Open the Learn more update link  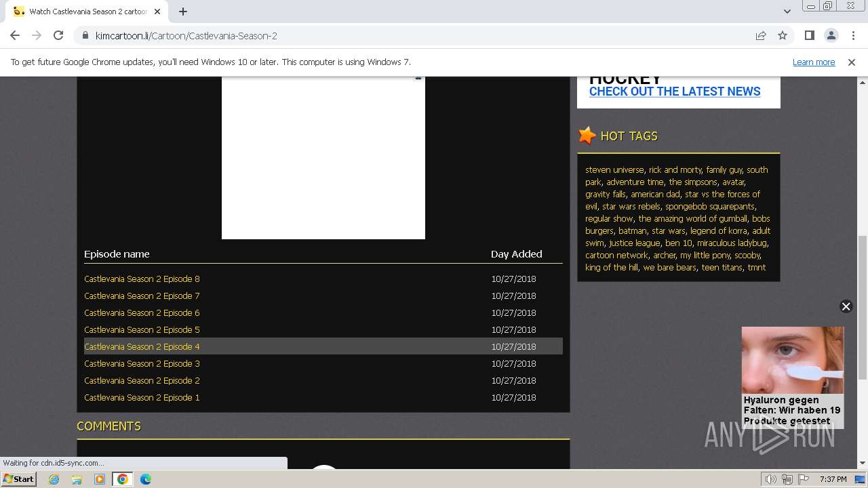tap(814, 62)
